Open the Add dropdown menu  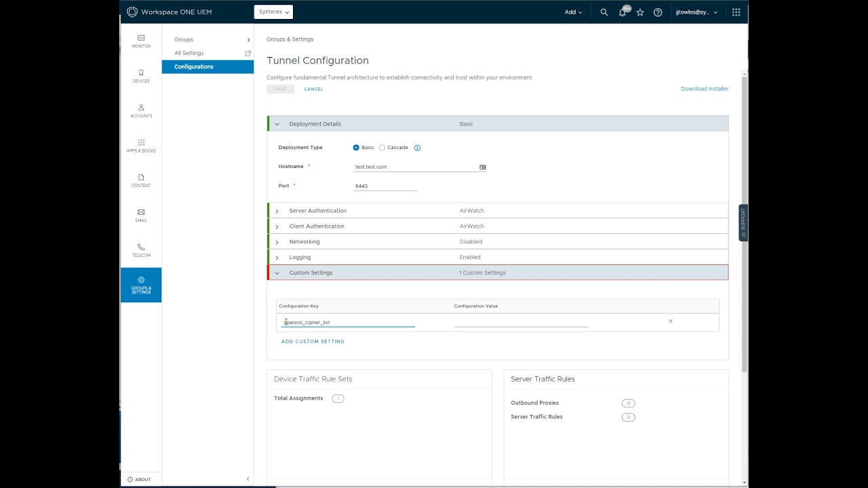click(573, 12)
